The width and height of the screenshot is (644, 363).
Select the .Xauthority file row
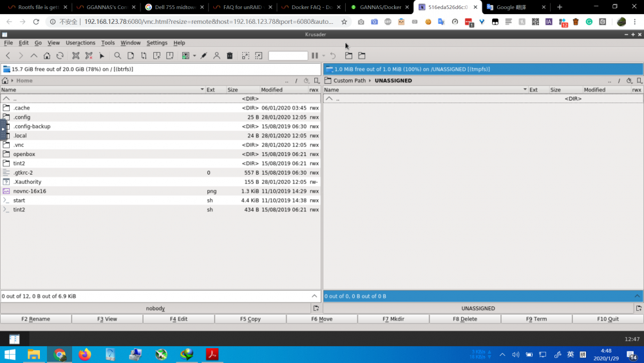click(x=160, y=182)
